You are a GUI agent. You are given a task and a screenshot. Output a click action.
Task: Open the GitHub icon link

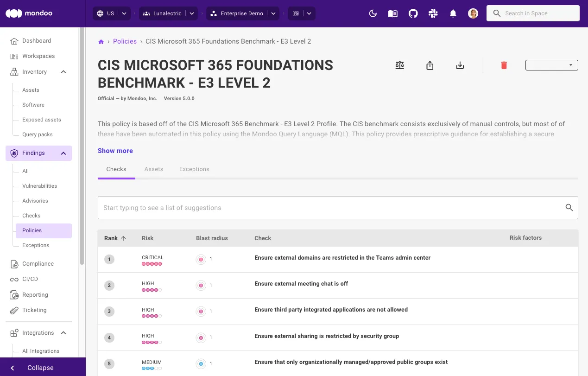413,13
